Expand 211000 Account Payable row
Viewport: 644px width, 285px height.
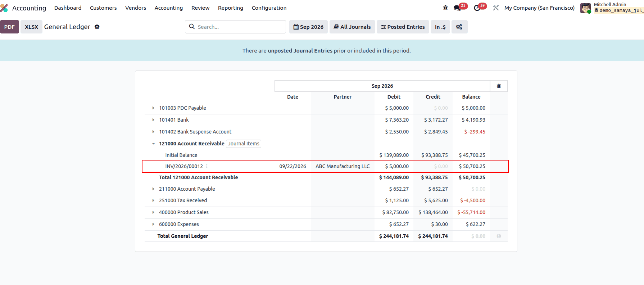tap(153, 189)
